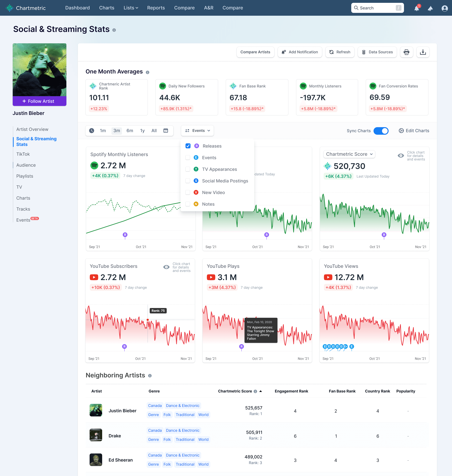Open the TikTok sidebar section
The height and width of the screenshot is (476, 452).
(23, 154)
